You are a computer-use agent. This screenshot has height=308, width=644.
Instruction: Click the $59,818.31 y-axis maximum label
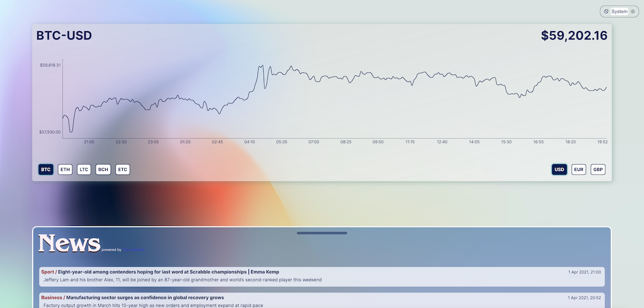coord(50,65)
